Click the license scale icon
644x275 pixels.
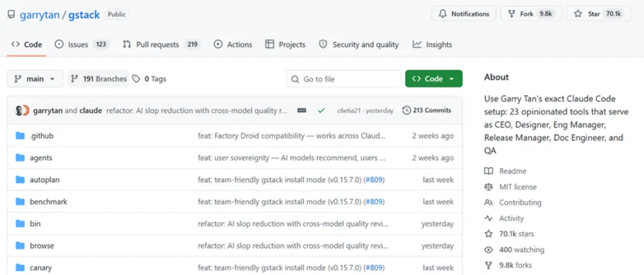point(488,187)
